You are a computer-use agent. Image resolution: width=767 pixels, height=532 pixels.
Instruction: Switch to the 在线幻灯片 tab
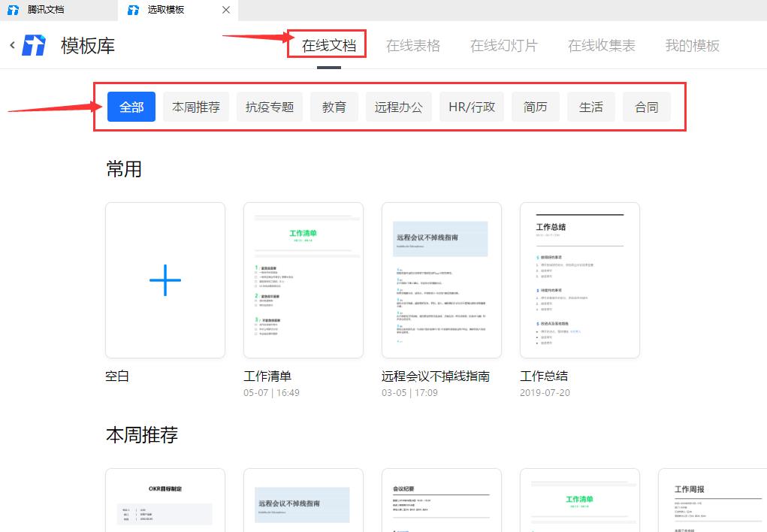click(x=503, y=46)
